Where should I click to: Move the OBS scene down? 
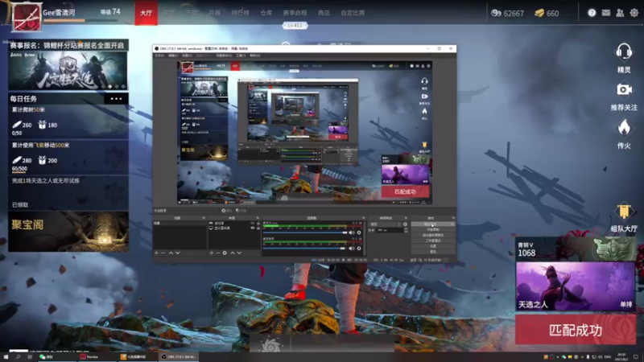coord(177,253)
